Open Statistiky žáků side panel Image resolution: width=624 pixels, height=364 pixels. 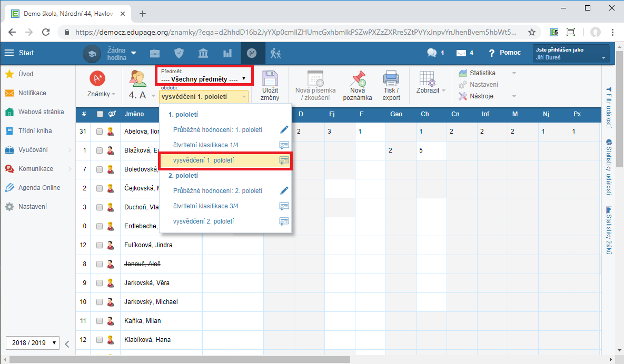[x=609, y=230]
